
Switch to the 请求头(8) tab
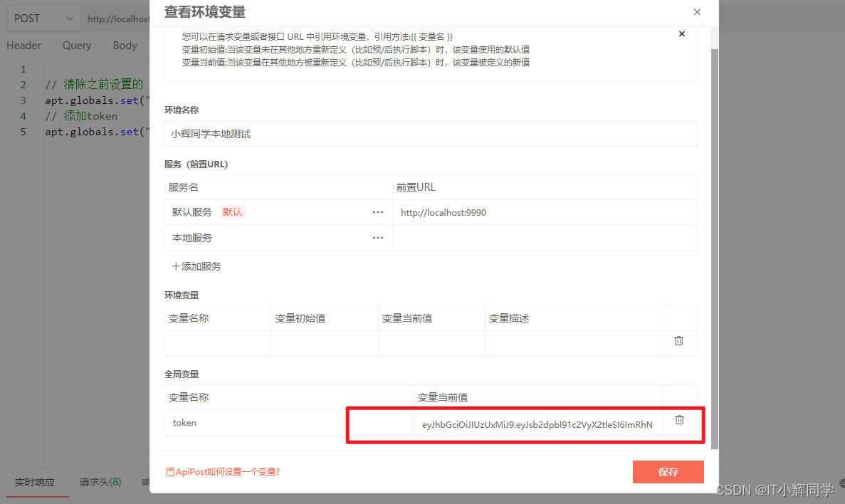point(100,482)
